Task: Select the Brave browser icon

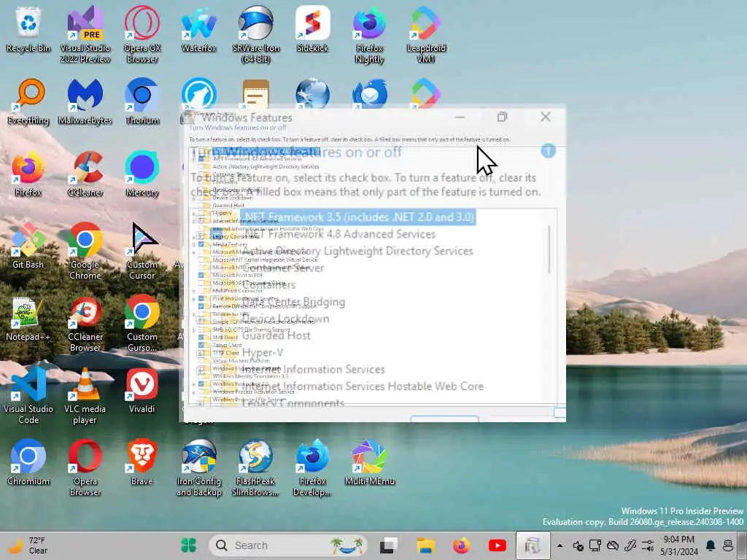Action: pos(142,463)
